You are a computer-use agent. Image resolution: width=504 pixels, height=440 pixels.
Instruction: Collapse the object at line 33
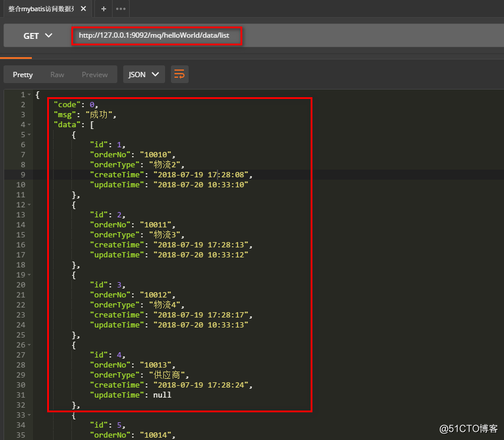(29, 415)
